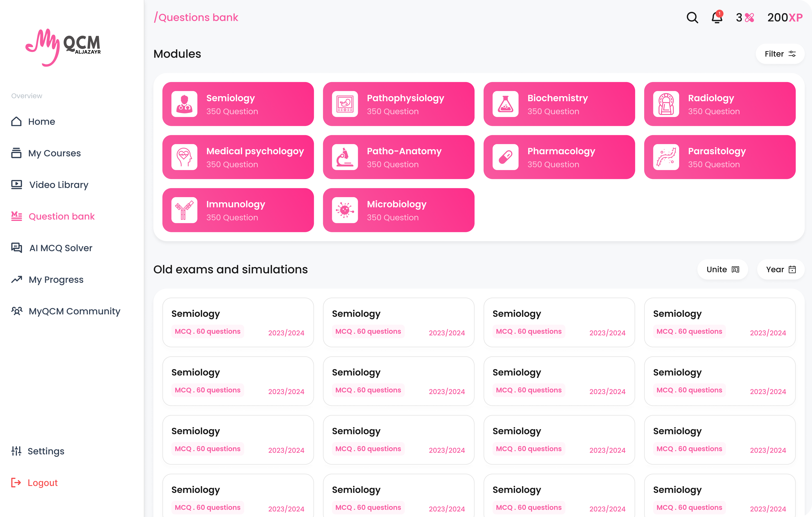
Task: Open the first Semiology 2023/2024 exam card
Action: pyautogui.click(x=238, y=322)
